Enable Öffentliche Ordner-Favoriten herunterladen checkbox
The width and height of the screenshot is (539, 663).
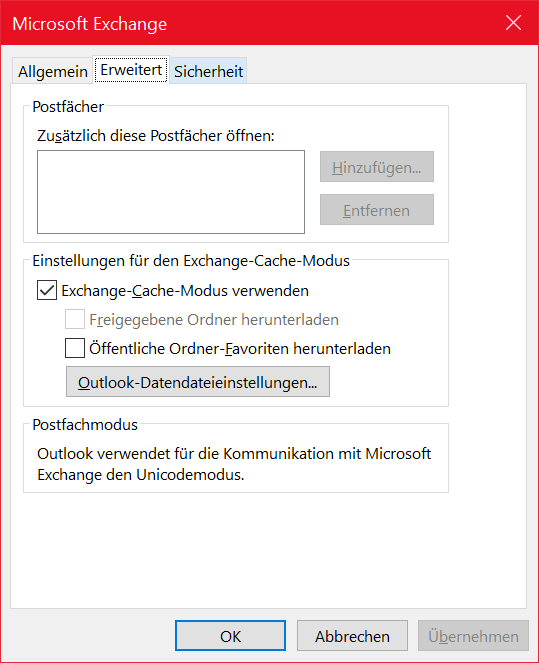point(75,348)
